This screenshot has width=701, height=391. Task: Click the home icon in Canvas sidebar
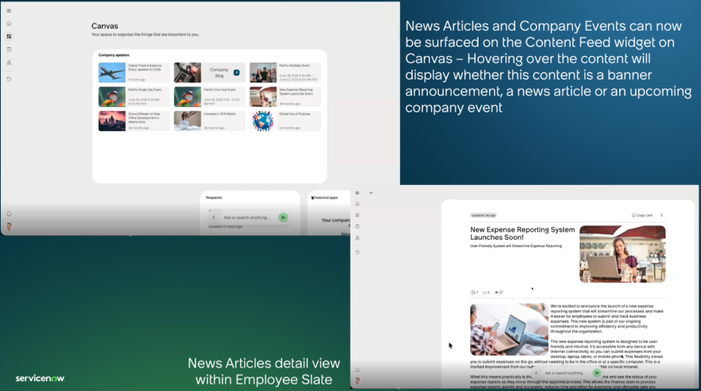pyautogui.click(x=9, y=23)
